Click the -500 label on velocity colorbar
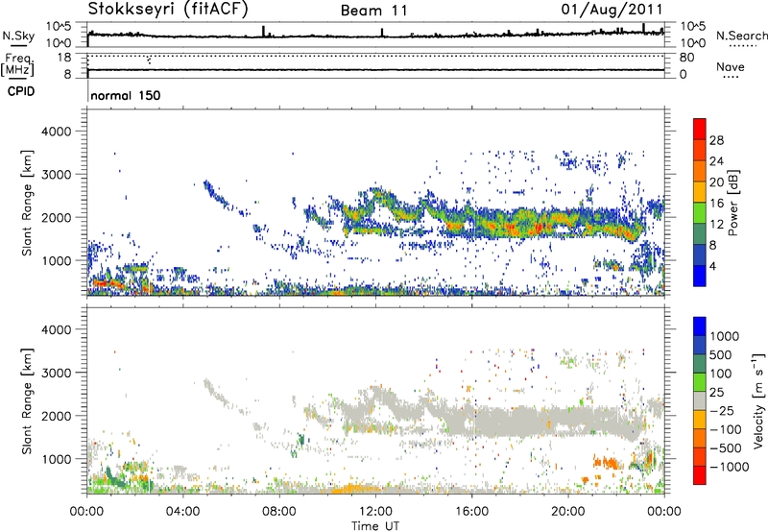Screen dimensions: 768x532 coord(726,448)
